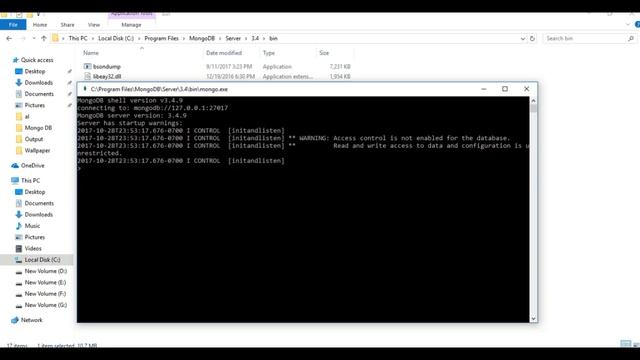
Task: Go back with the back arrow
Action: (x=9, y=38)
